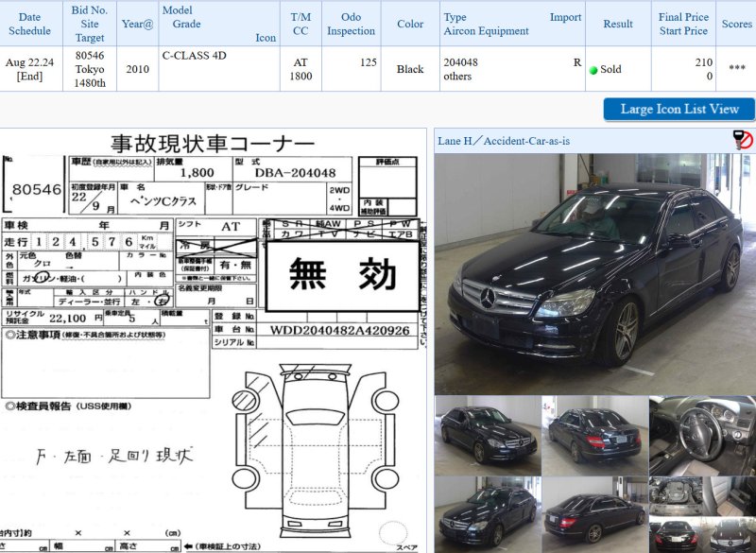Click the Date Schedule column header
This screenshot has width=756, height=553.
point(29,24)
